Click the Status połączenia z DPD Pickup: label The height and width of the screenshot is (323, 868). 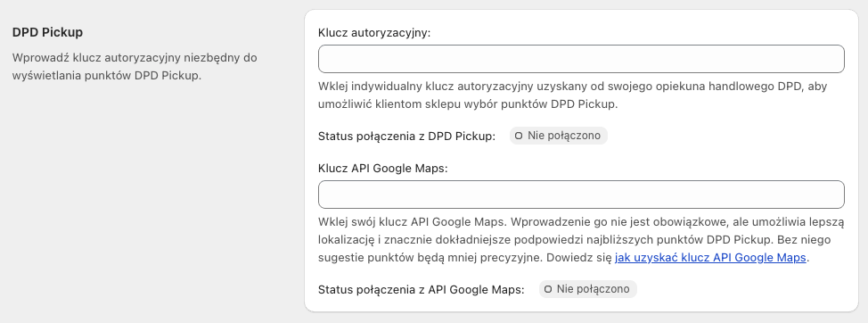point(407,137)
